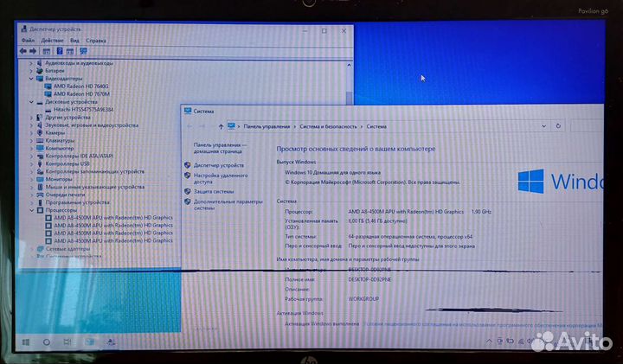Open Дополнительные параметры системы link
This screenshot has width=623, height=364.
pos(228,204)
